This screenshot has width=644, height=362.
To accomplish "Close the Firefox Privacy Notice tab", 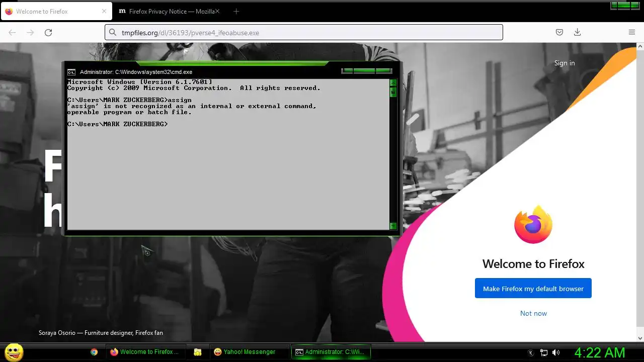I will (217, 11).
